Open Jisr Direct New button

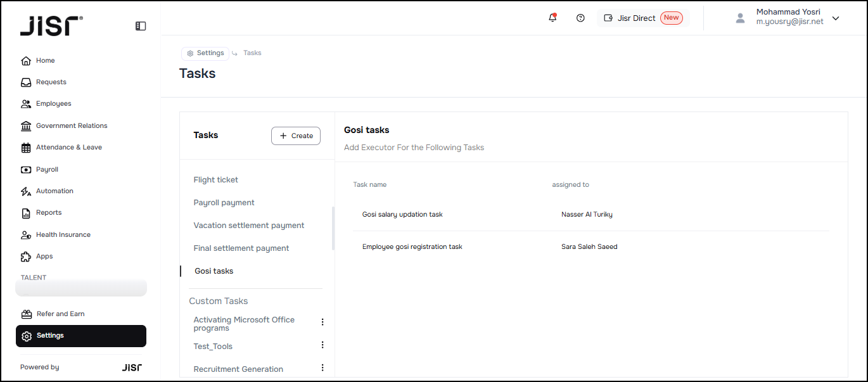point(643,18)
